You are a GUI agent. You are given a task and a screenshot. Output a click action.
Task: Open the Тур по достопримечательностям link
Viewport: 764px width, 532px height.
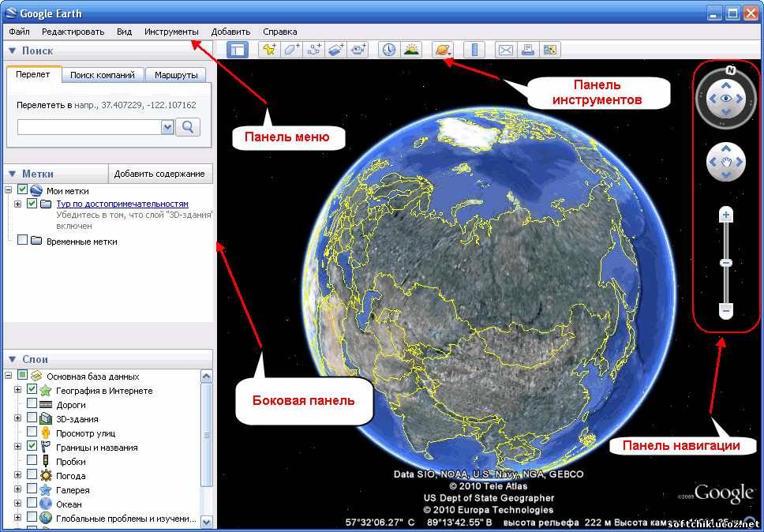coord(122,204)
